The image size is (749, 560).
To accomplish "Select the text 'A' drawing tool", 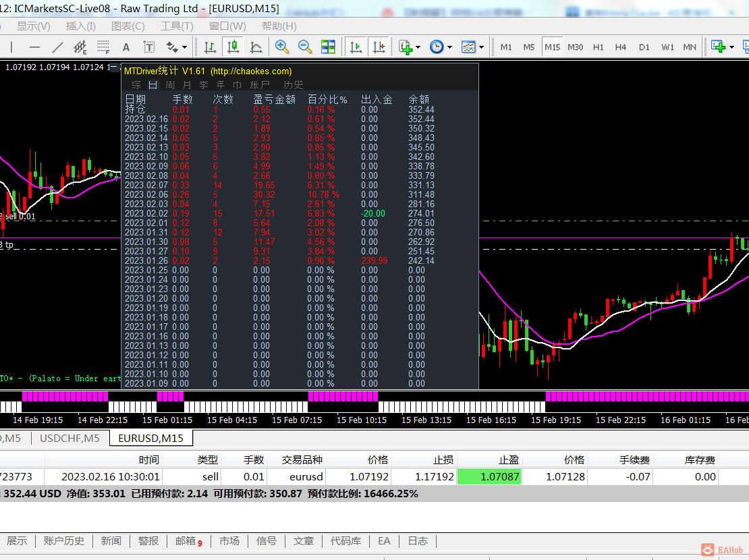I will click(126, 47).
